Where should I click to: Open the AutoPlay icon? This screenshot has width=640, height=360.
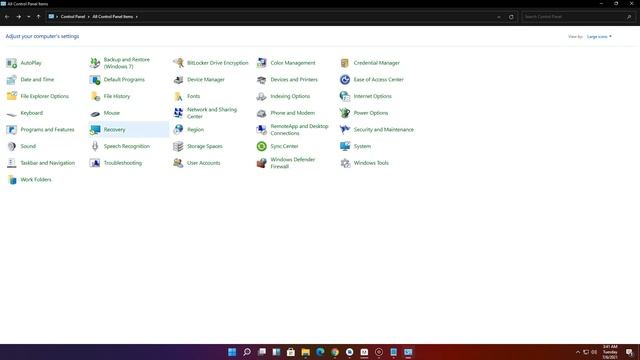click(x=12, y=63)
